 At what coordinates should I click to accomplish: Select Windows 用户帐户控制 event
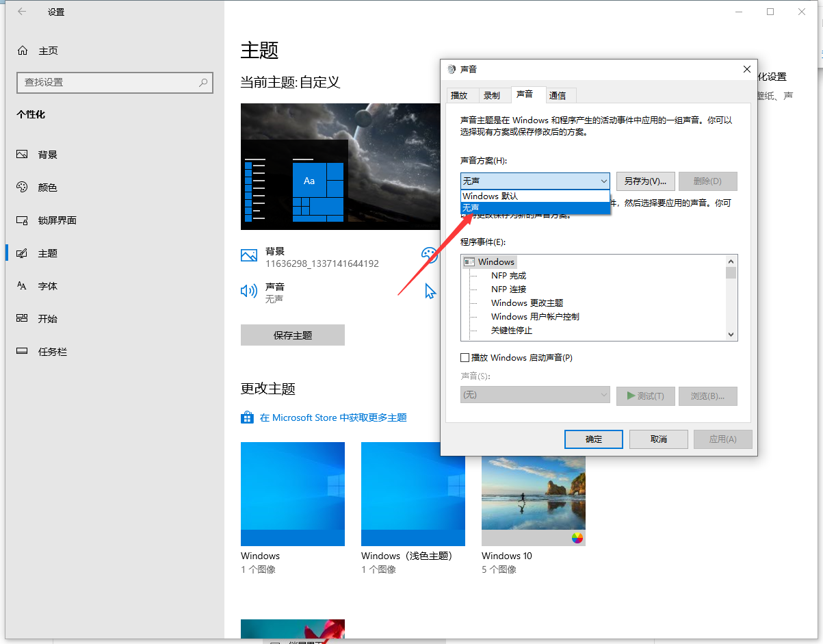pyautogui.click(x=535, y=317)
